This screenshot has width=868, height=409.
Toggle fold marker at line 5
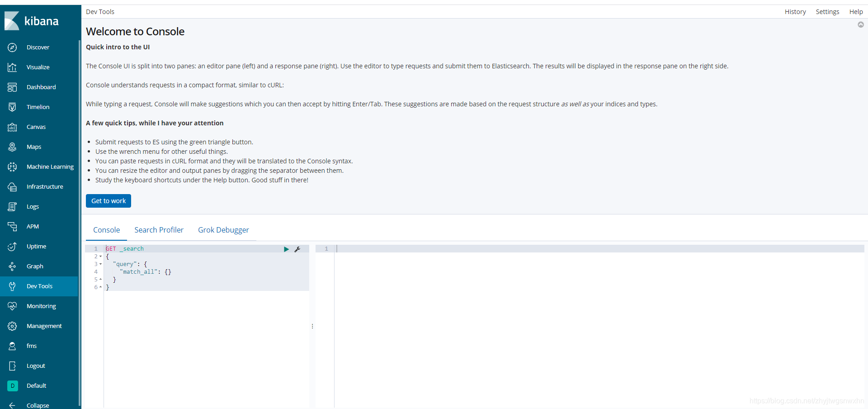(x=100, y=280)
